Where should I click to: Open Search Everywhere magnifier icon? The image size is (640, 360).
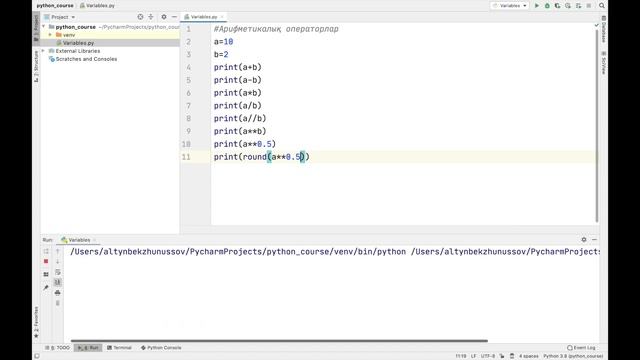[602, 6]
